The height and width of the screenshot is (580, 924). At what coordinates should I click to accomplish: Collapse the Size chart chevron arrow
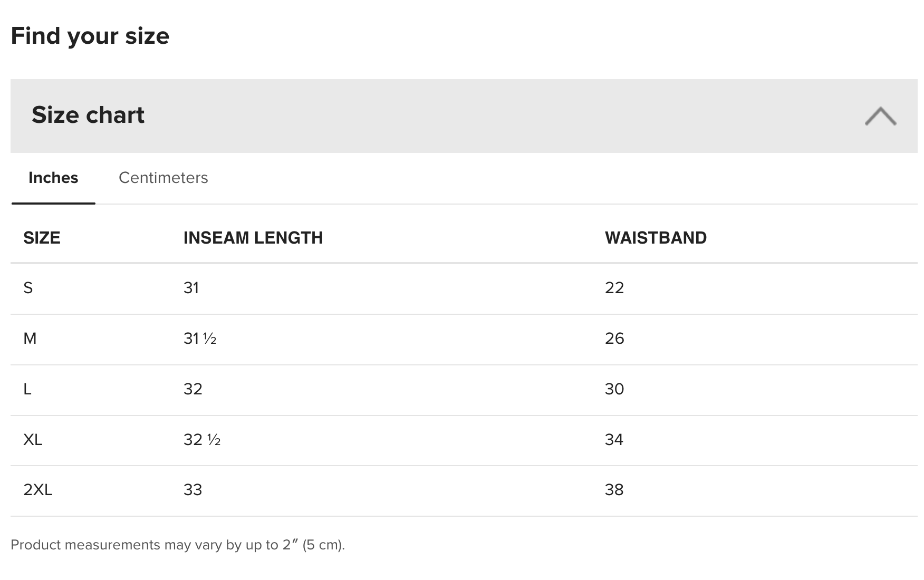coord(880,116)
